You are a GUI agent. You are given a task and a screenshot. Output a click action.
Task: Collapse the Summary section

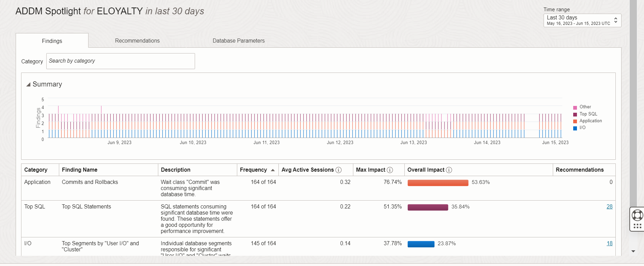coord(29,84)
